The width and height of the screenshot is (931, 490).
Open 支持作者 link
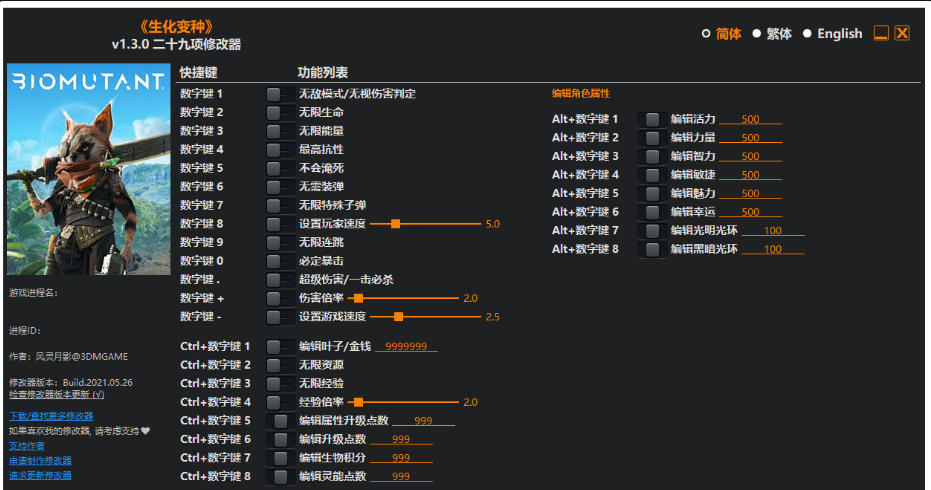(x=27, y=446)
